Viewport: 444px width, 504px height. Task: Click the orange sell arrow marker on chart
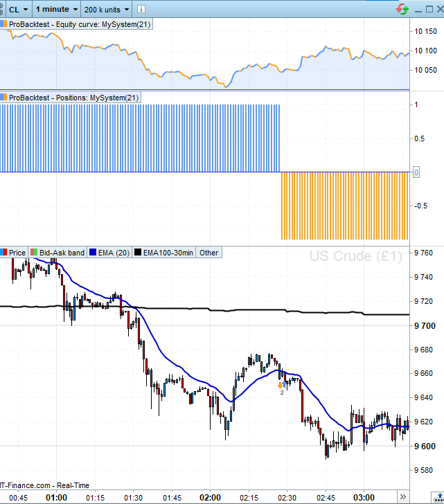(280, 385)
